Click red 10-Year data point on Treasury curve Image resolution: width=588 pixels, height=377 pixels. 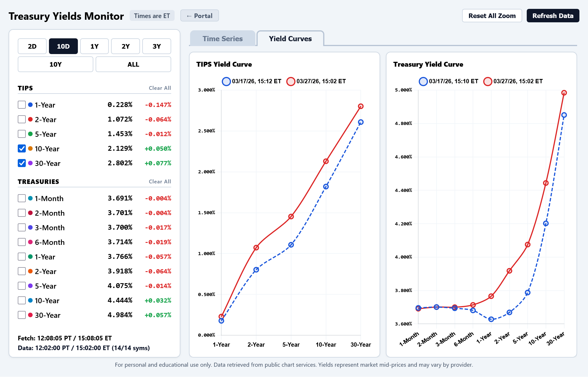[546, 183]
